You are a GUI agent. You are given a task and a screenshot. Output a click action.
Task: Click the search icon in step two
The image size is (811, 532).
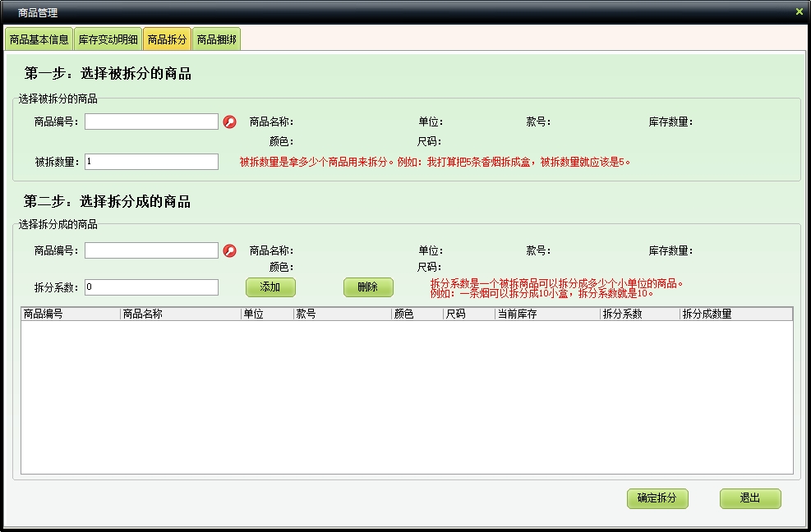[230, 251]
